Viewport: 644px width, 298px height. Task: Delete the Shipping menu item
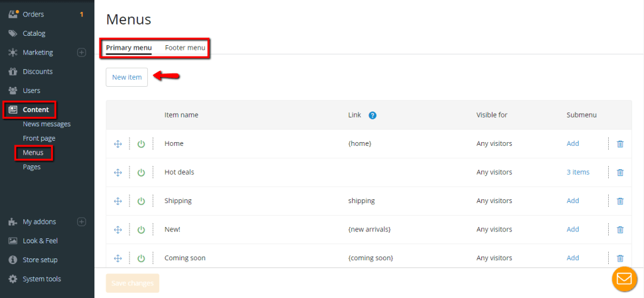coord(620,201)
